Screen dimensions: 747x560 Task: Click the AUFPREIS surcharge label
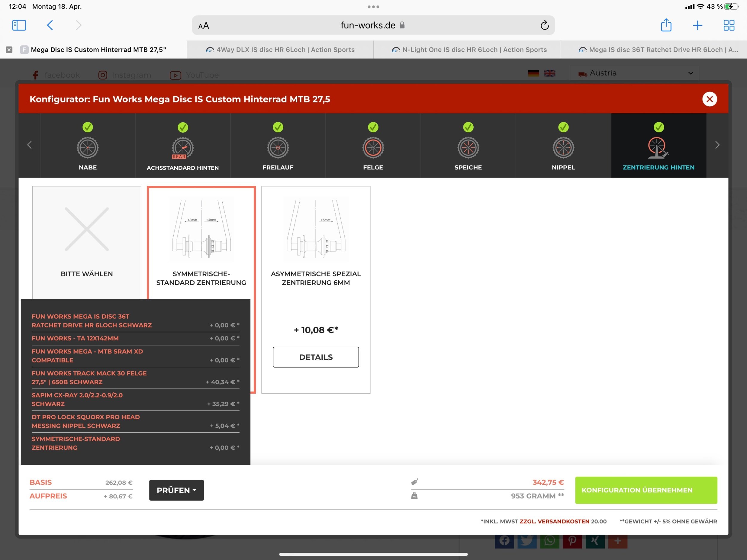point(48,496)
